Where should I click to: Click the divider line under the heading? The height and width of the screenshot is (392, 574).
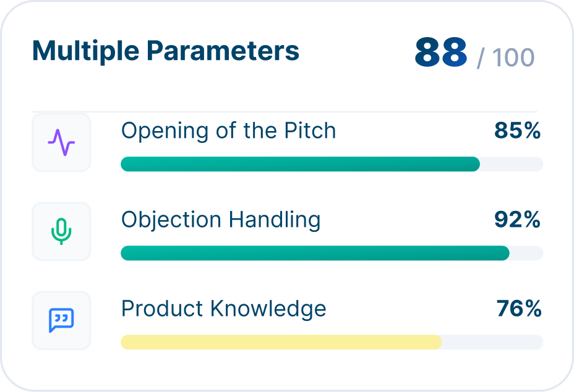pyautogui.click(x=285, y=111)
